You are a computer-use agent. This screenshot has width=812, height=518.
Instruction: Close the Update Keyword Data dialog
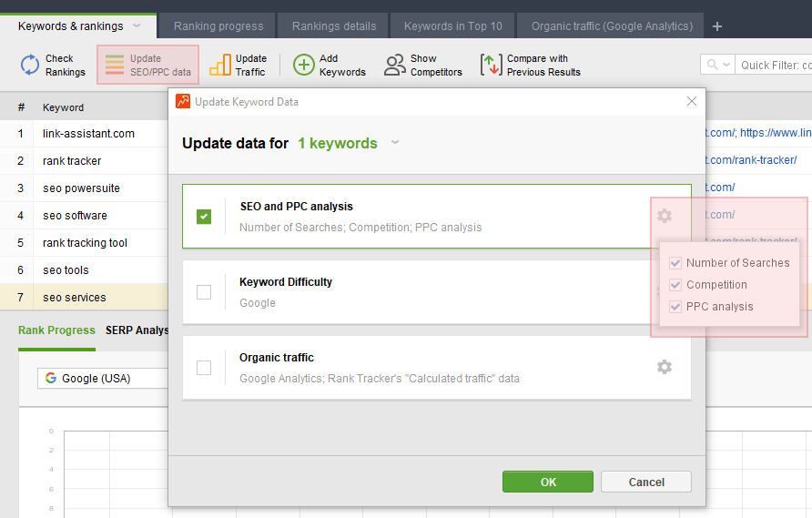(691, 101)
